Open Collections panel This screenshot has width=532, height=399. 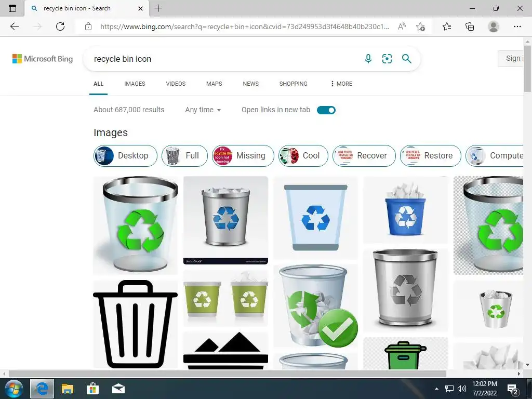470,26
